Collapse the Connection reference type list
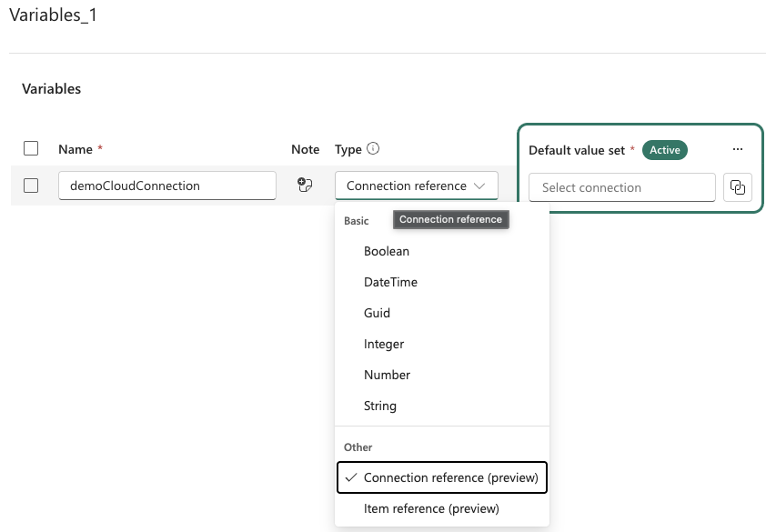This screenshot has width=766, height=532. coord(480,185)
